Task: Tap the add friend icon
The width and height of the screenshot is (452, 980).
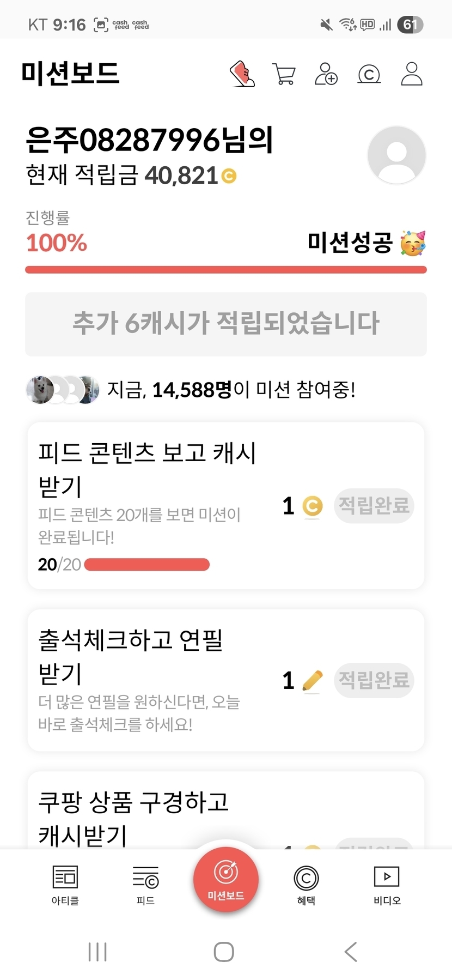Action: pos(326,74)
